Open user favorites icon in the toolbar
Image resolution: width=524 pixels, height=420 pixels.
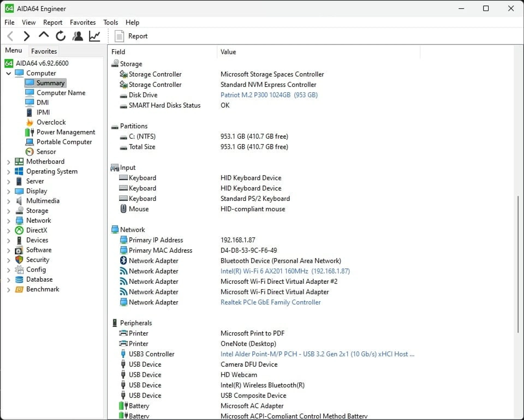point(78,36)
